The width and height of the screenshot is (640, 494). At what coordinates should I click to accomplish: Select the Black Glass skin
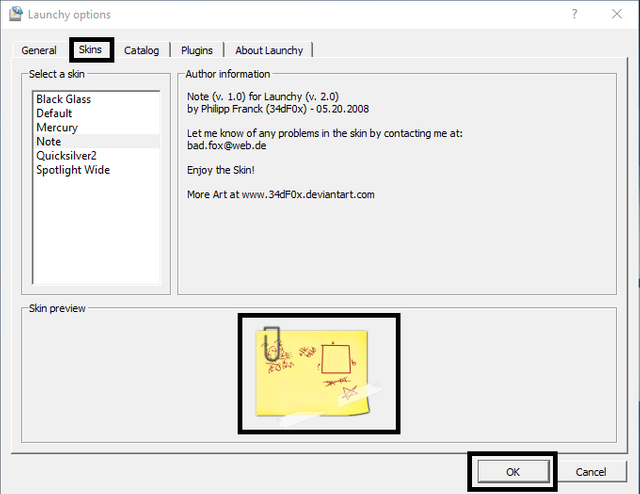[x=96, y=99]
